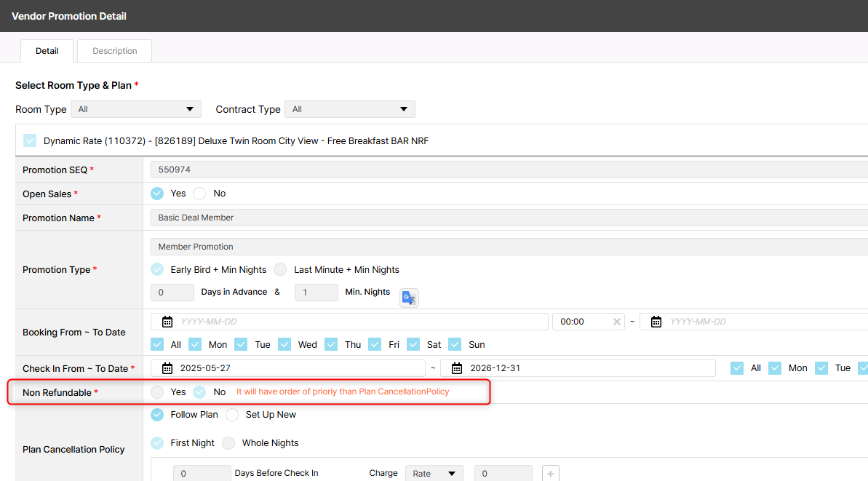The height and width of the screenshot is (481, 868).
Task: Toggle the Sun booking day checkbox
Action: pyautogui.click(x=455, y=344)
